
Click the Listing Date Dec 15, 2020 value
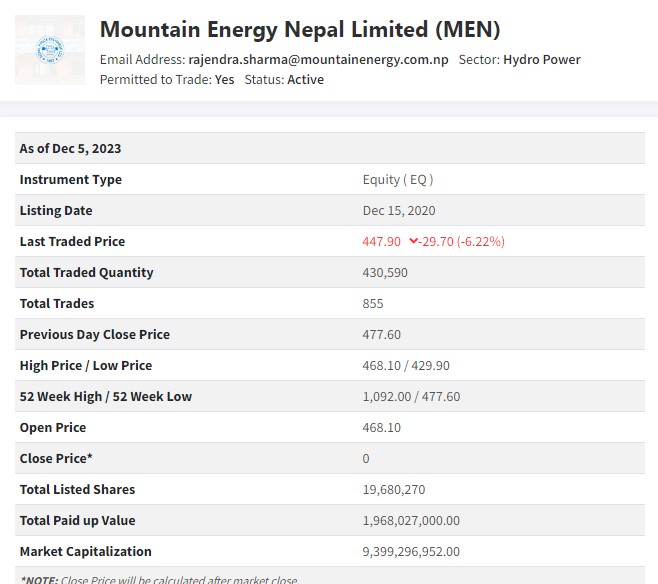pyautogui.click(x=398, y=210)
